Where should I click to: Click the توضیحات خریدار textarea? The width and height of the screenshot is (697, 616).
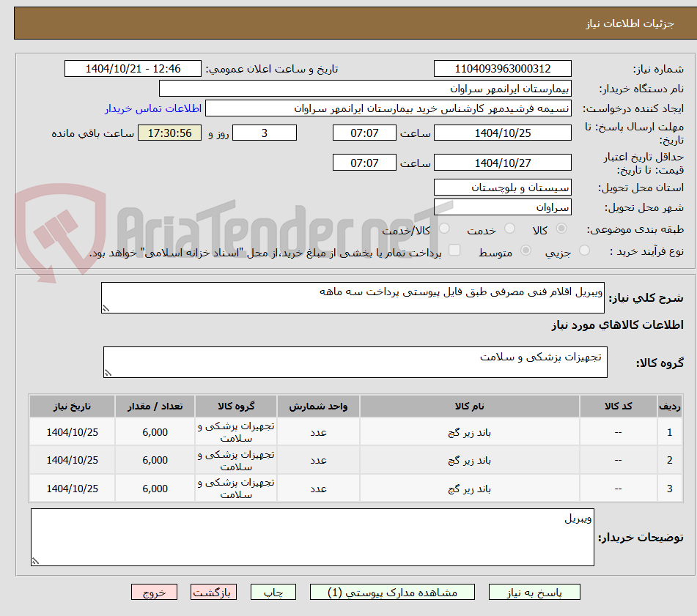point(312,538)
